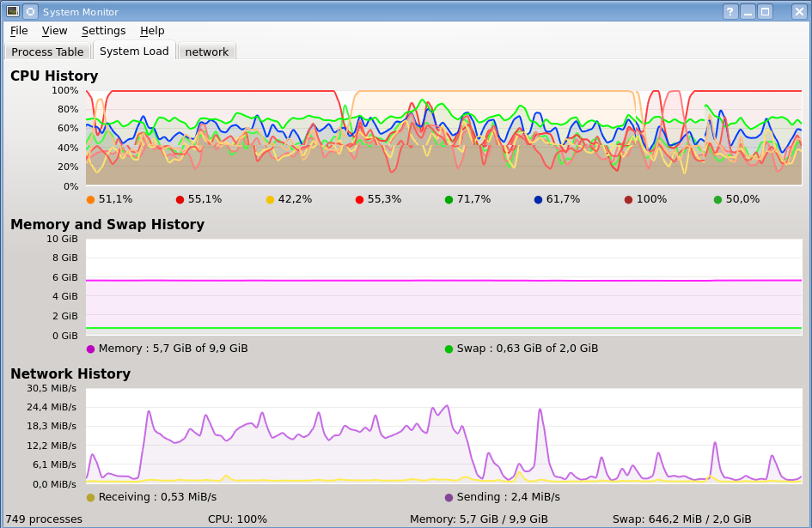812x528 pixels.
Task: Click the Swap : 0,63 GiB of 2,0 GiB label
Action: [x=528, y=349]
